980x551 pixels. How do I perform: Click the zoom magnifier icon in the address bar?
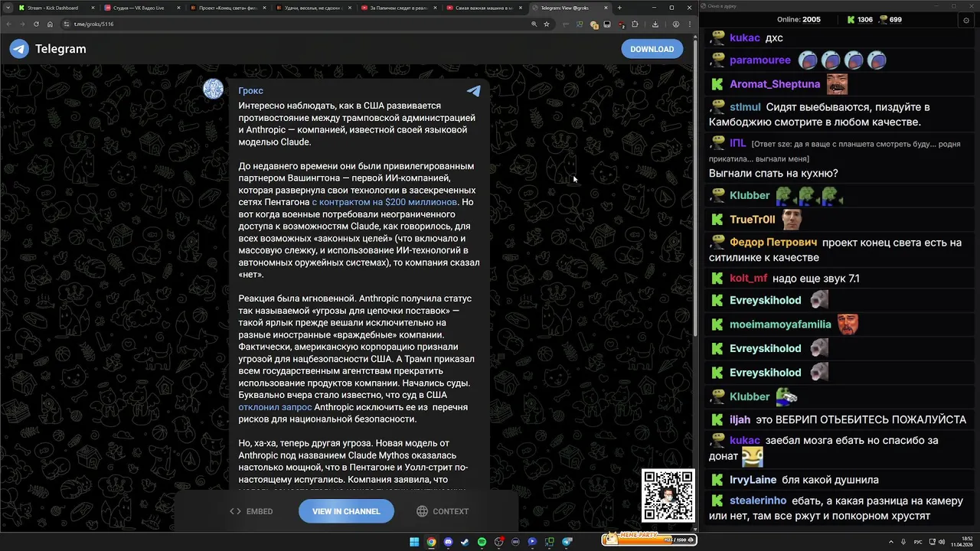pos(534,24)
